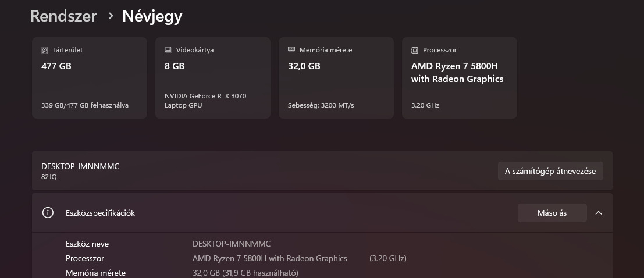Screen dimensions: 644x278
Task: Click the Eszközspecifikációk header label
Action: point(100,213)
